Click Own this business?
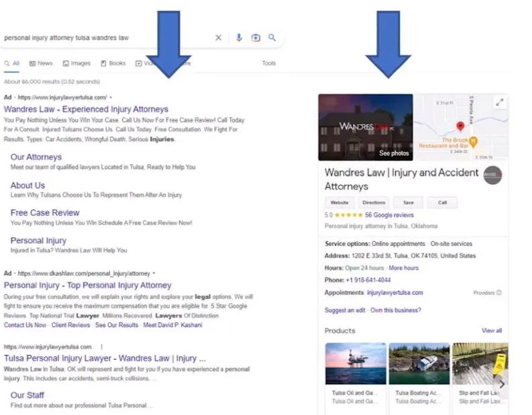Screen dimensions: 532x415 point(396,310)
